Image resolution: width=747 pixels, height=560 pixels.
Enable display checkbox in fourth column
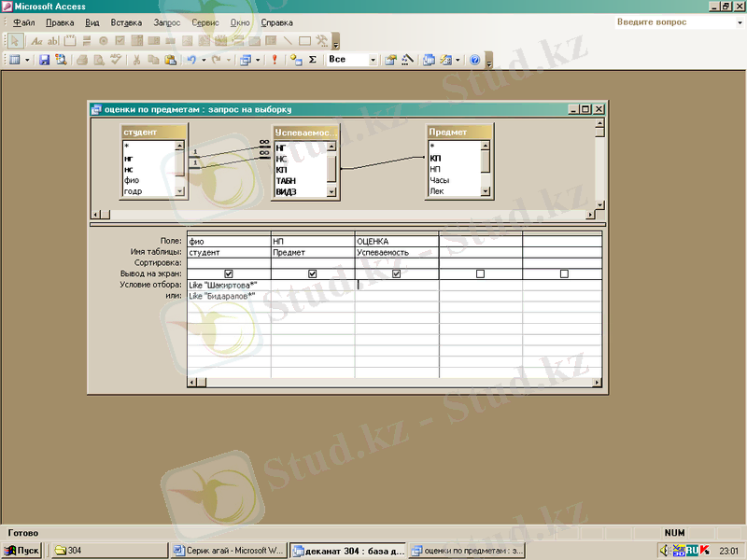click(480, 273)
